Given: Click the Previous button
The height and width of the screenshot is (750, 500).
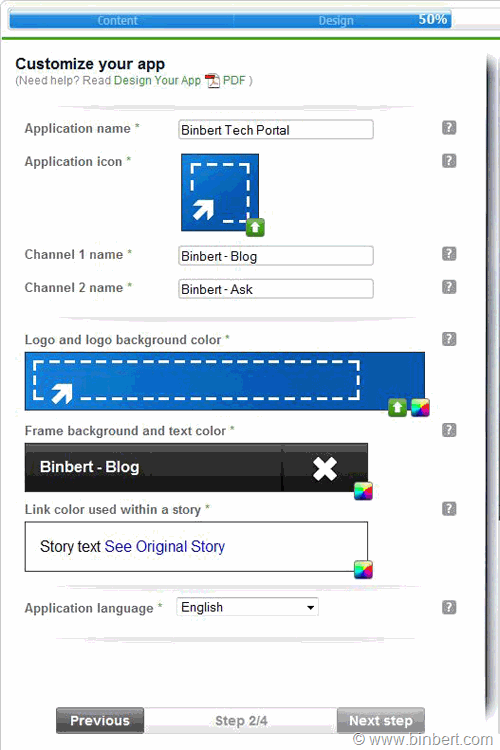Looking at the screenshot, I should pos(100,720).
